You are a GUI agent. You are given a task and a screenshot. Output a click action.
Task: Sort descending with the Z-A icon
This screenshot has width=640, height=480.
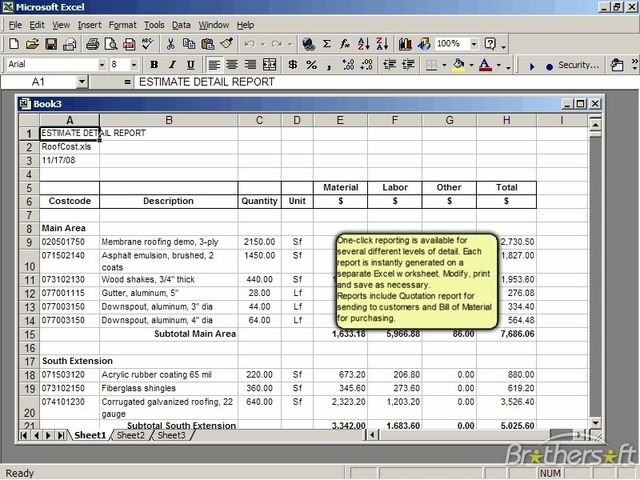pos(382,44)
